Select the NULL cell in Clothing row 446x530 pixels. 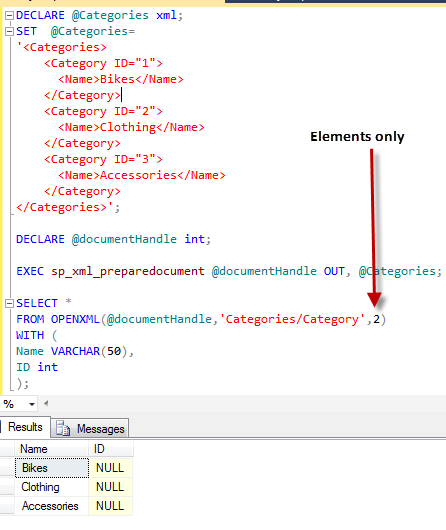(111, 487)
